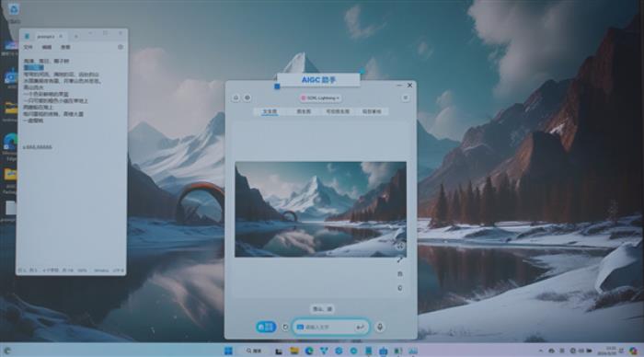644x357 pixels.
Task: Click the AIGC 助手 title label
Action: coord(318,80)
